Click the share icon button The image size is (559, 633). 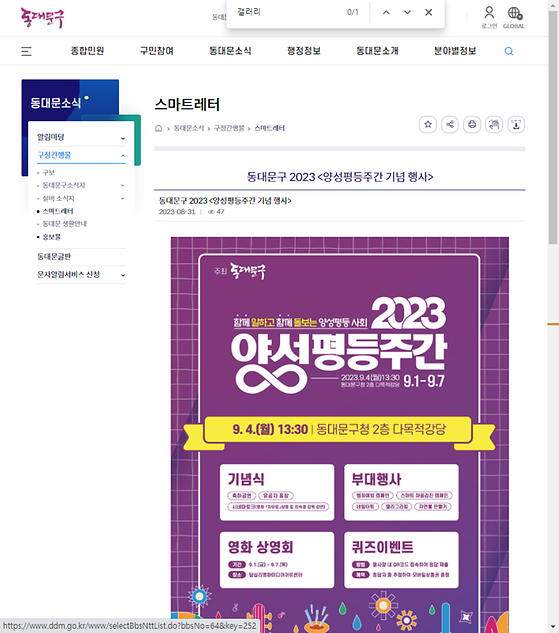pos(450,124)
